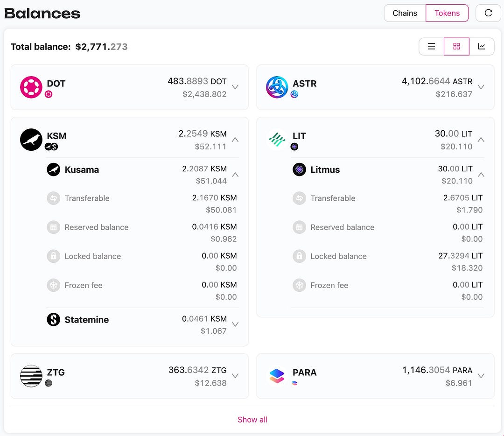Collapse the KSM token card
This screenshot has width=504, height=436.
tap(235, 140)
